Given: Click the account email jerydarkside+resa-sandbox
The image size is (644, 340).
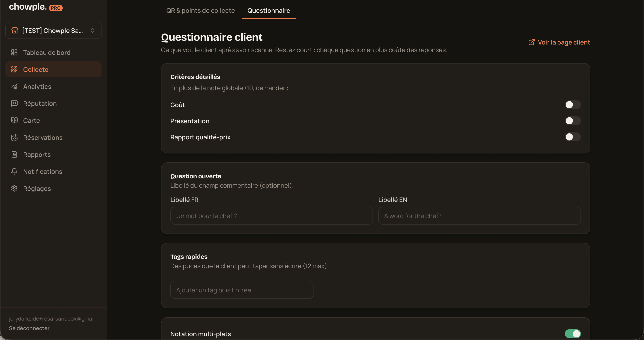Looking at the screenshot, I should tap(53, 319).
